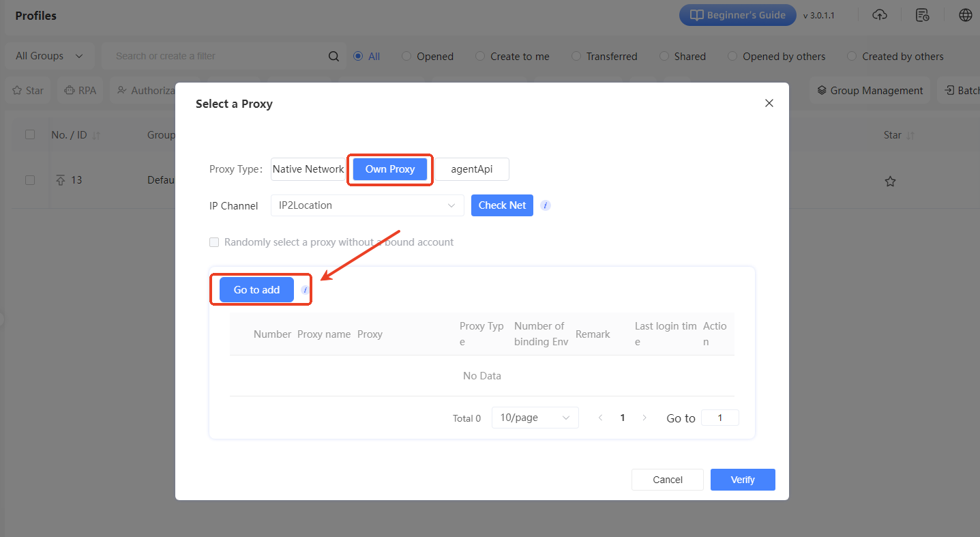Open the All Groups dropdown

[x=50, y=56]
